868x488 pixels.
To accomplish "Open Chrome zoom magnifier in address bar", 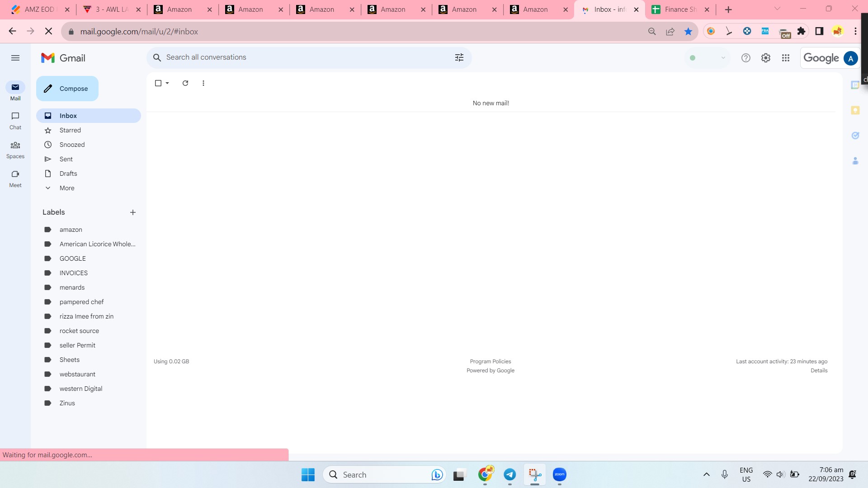I will [652, 31].
